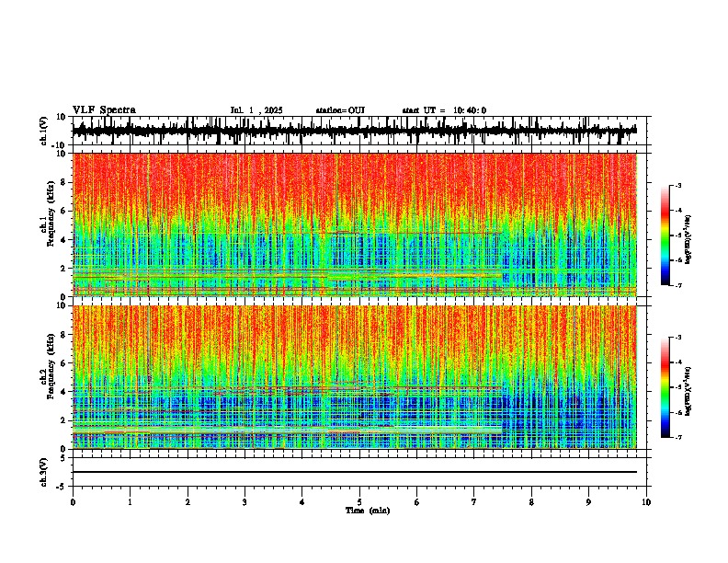Click the "VLF Spectra" title text

(104, 110)
